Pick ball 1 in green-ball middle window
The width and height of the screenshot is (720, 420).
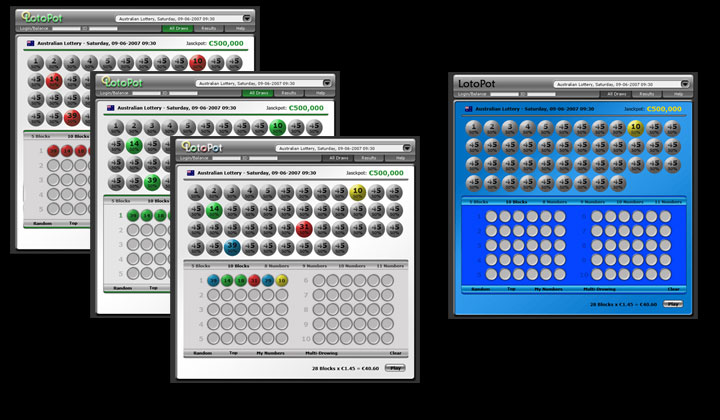(116, 127)
